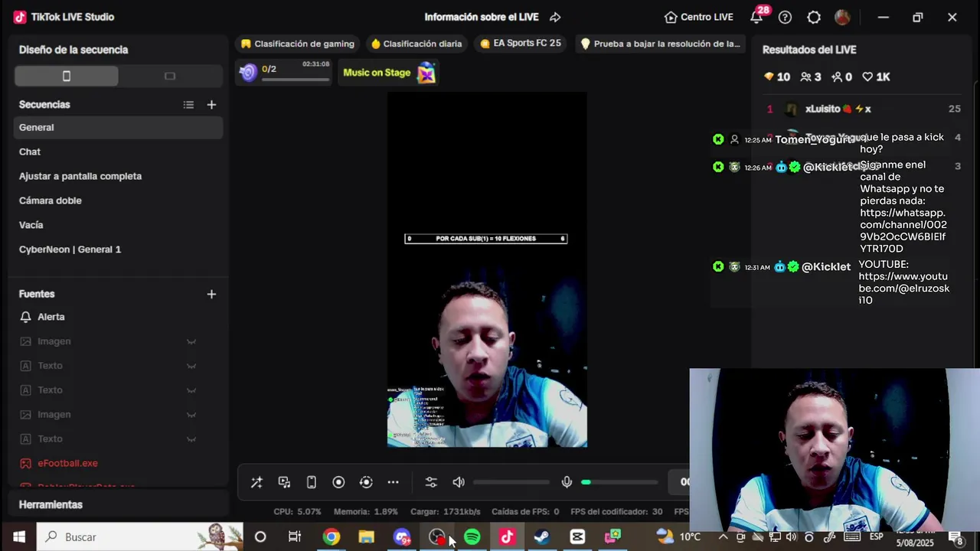Mute the desktop speaker audio
The height and width of the screenshot is (551, 980).
tap(459, 482)
